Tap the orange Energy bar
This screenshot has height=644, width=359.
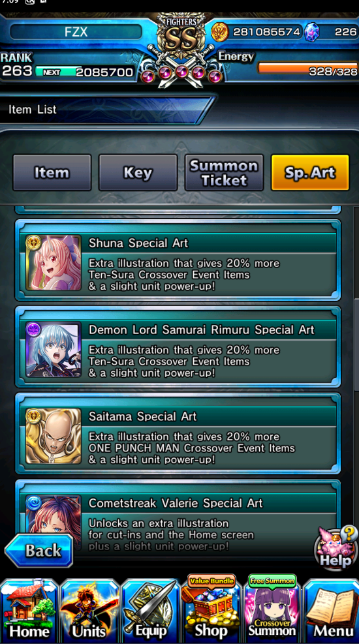(x=307, y=67)
